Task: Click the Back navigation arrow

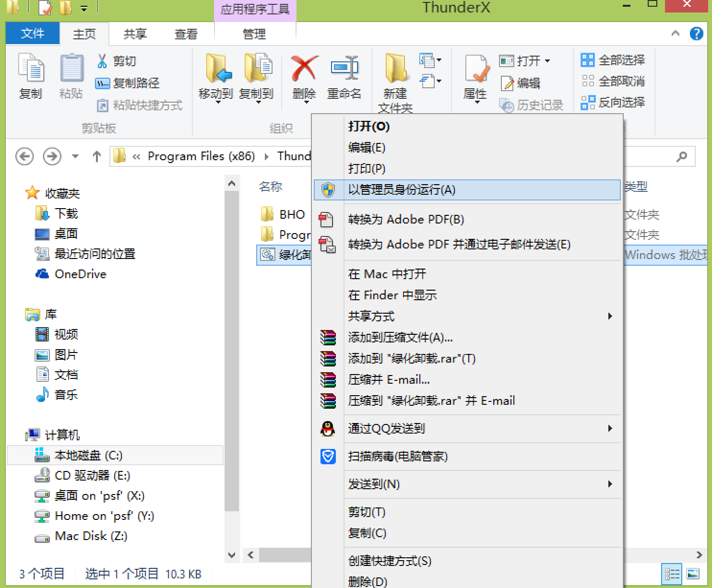Action: [x=24, y=156]
